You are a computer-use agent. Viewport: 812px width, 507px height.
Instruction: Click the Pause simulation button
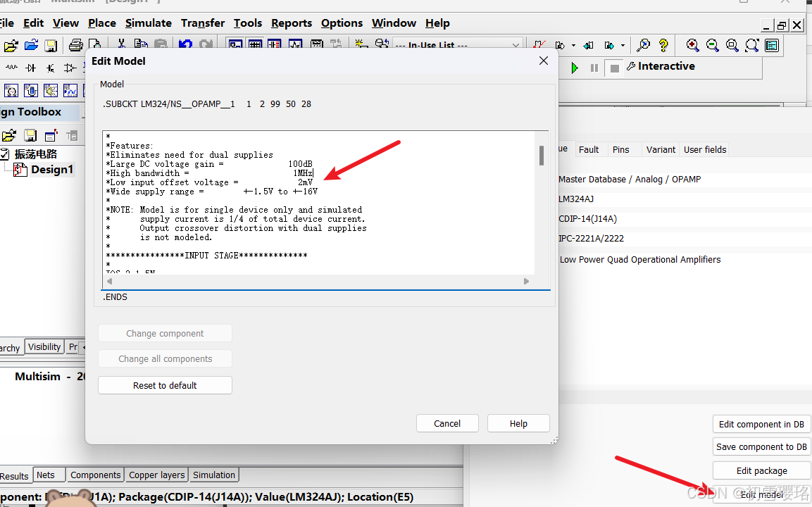click(594, 68)
